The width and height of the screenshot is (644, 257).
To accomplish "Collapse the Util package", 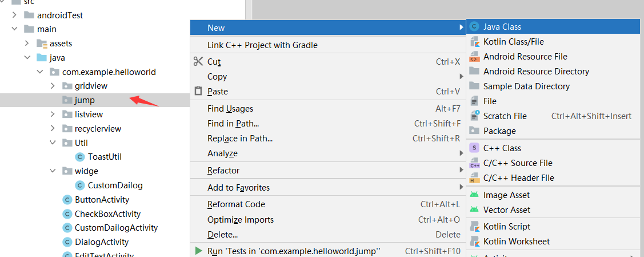I will point(53,143).
